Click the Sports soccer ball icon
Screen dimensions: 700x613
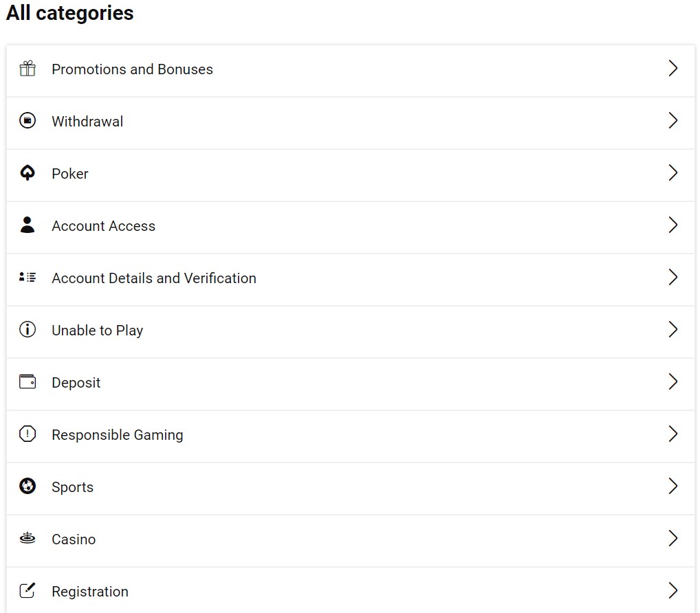[28, 487]
